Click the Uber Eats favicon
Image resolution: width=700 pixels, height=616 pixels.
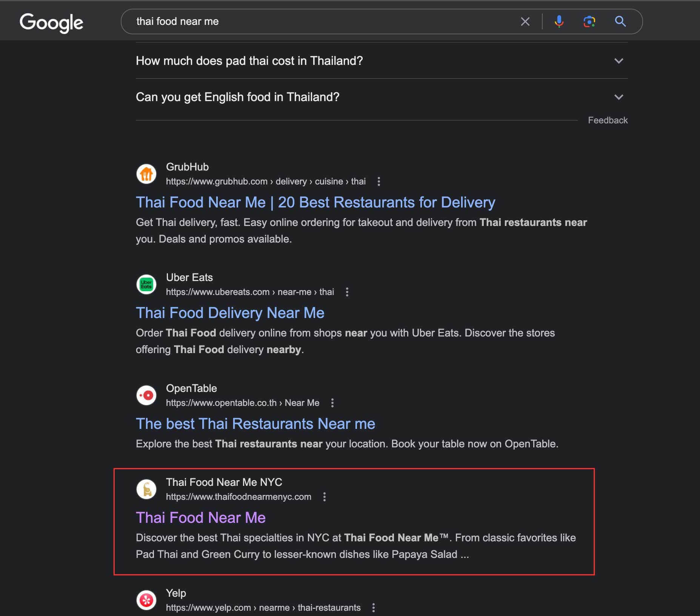click(x=146, y=284)
